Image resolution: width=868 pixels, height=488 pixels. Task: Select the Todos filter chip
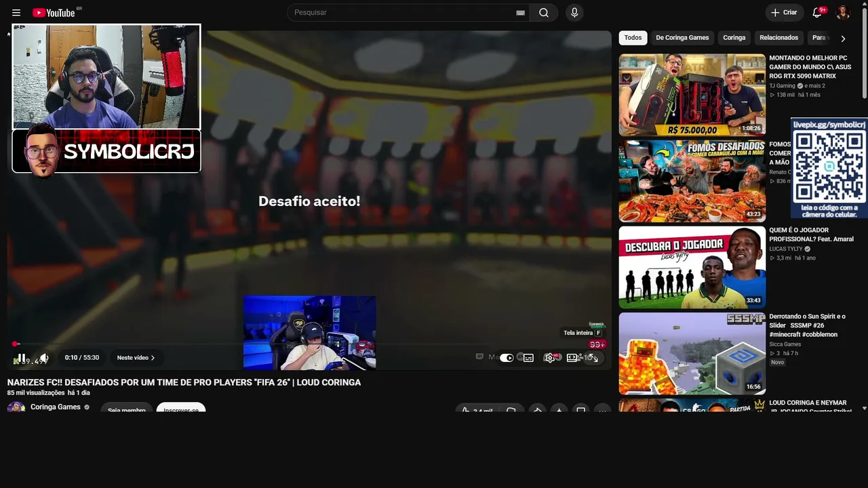click(x=633, y=38)
